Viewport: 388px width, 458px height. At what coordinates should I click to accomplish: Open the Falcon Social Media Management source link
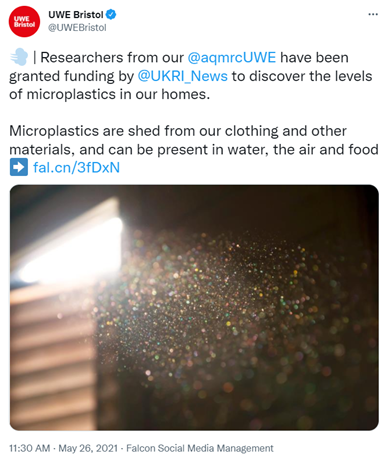pos(200,448)
